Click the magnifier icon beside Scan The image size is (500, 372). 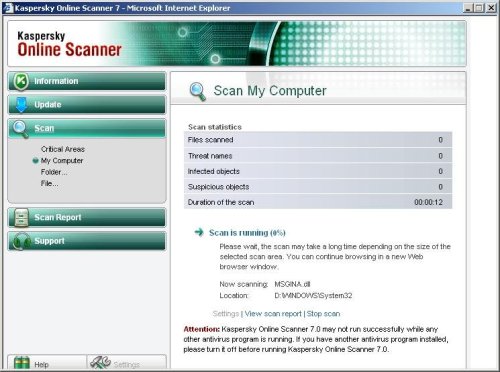21,129
